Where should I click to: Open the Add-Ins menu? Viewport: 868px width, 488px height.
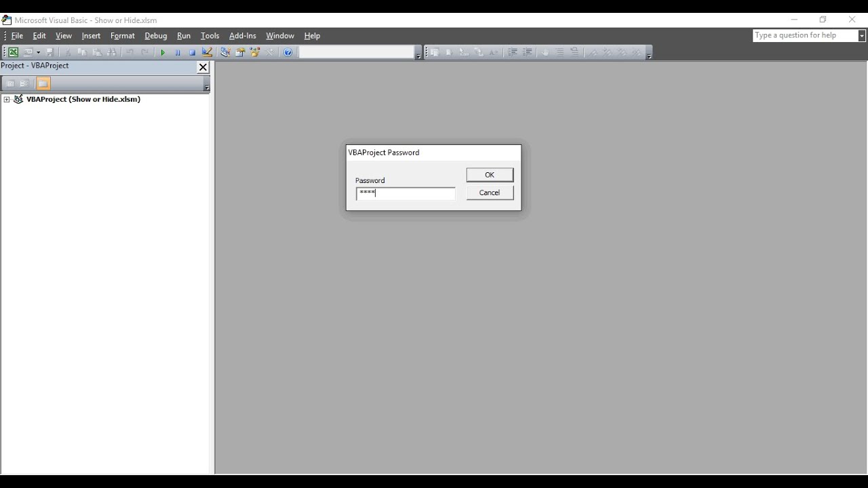pyautogui.click(x=243, y=36)
